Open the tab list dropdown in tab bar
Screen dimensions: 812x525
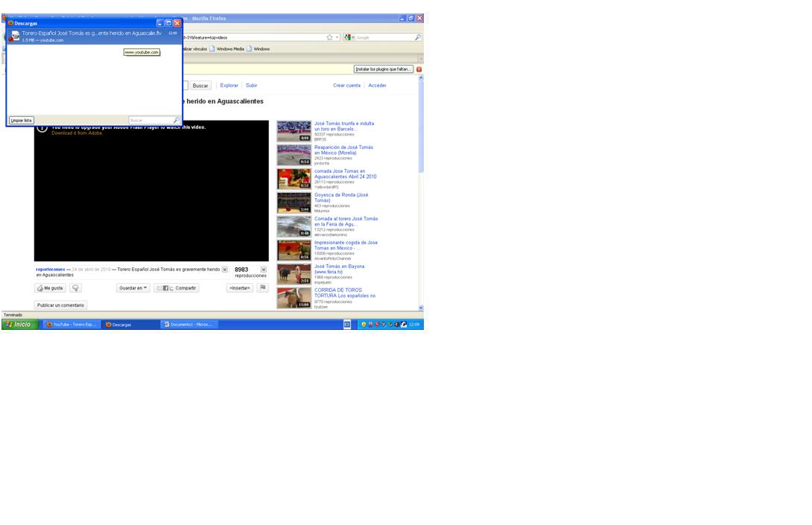coord(420,59)
